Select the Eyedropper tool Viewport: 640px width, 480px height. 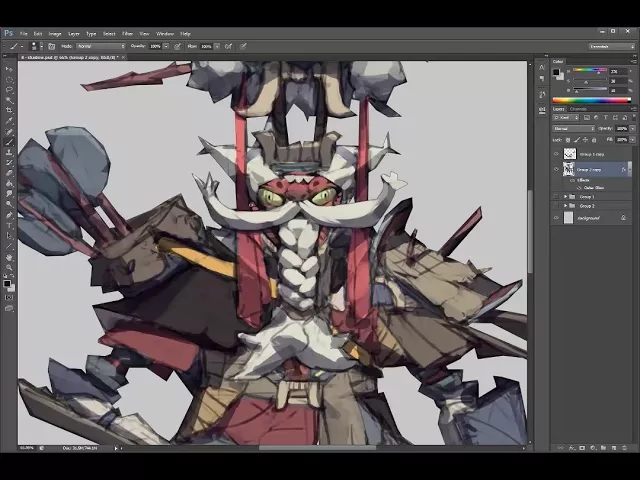[9, 121]
